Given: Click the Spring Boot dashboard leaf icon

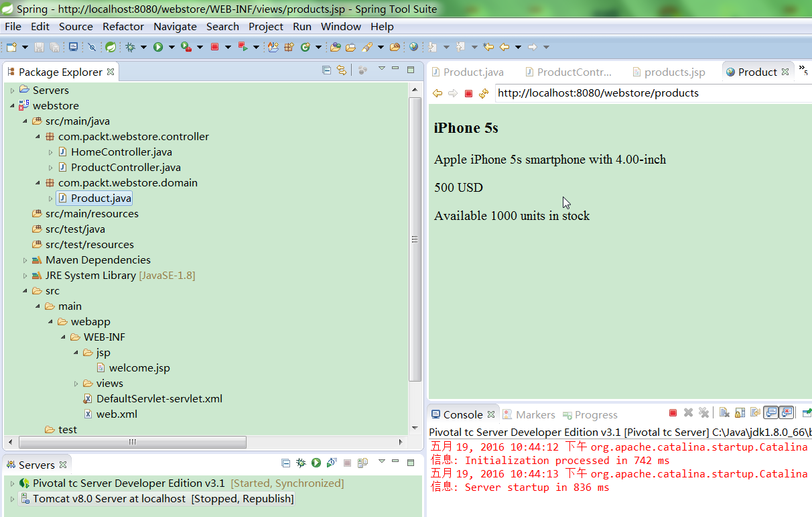Looking at the screenshot, I should 111,47.
